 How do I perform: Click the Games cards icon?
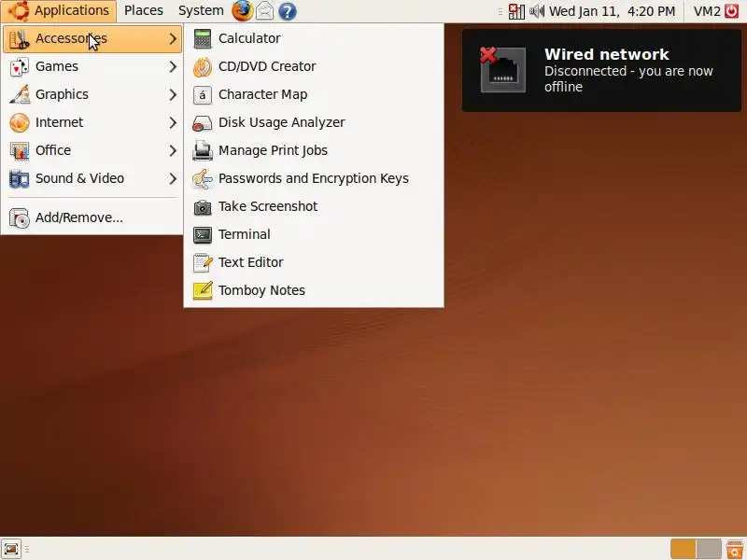[20, 66]
